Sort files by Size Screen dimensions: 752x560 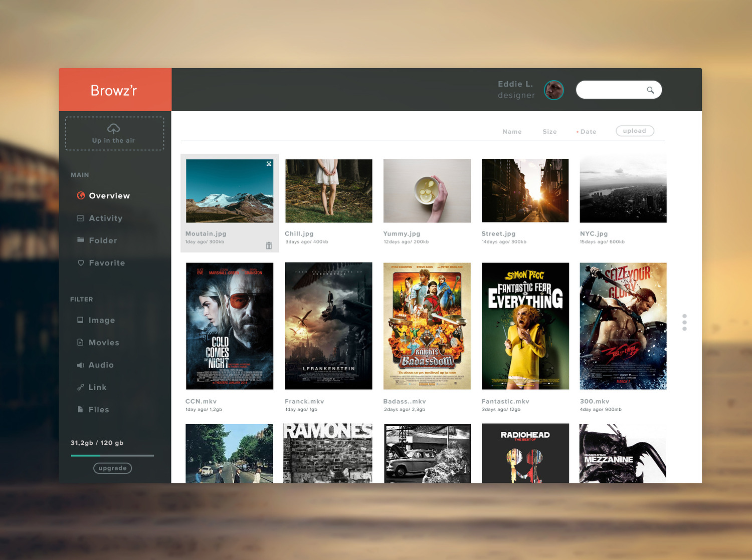(x=549, y=132)
